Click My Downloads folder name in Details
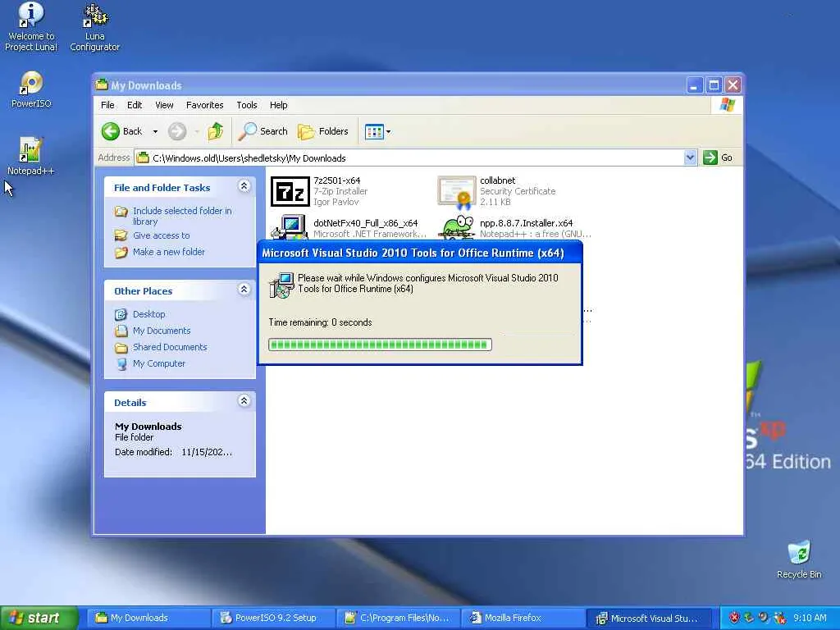The image size is (840, 630). (148, 427)
